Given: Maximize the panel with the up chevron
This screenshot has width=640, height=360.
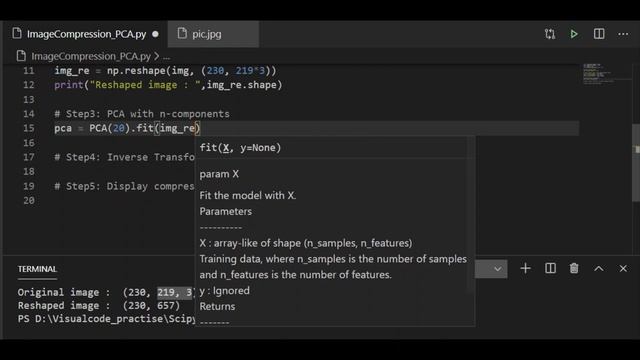Looking at the screenshot, I should coord(598,269).
